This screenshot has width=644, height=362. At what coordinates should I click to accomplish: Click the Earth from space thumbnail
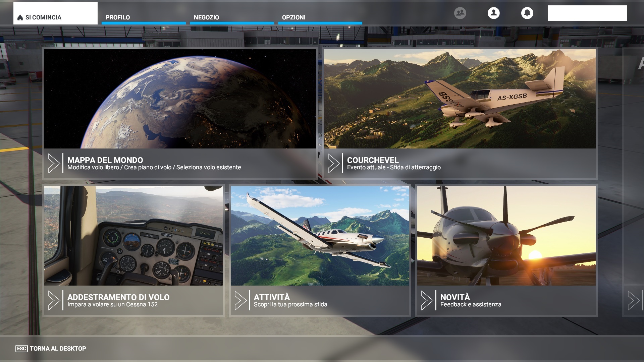180,99
